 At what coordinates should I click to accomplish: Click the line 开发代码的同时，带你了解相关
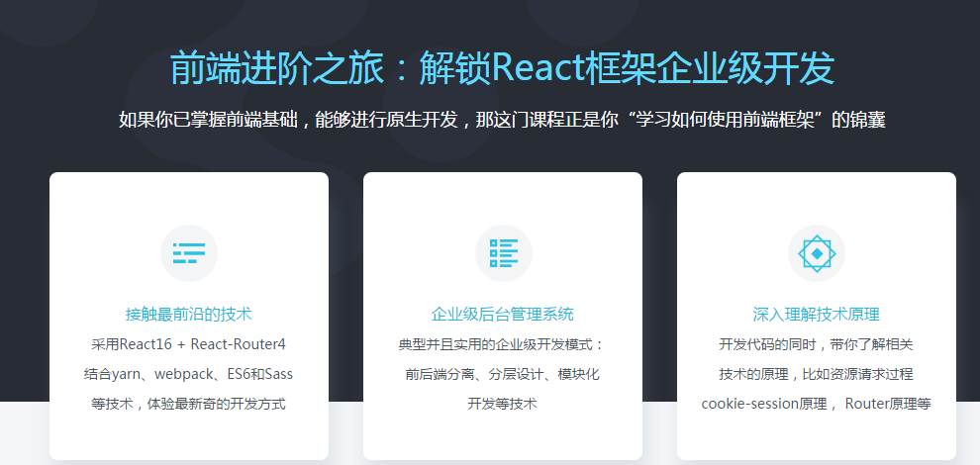coord(817,344)
